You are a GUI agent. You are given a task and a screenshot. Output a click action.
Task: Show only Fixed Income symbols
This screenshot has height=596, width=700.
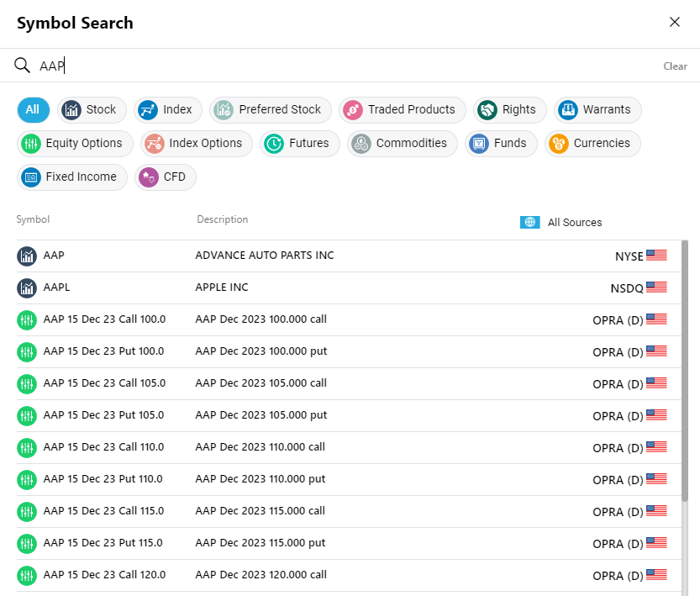pos(72,177)
